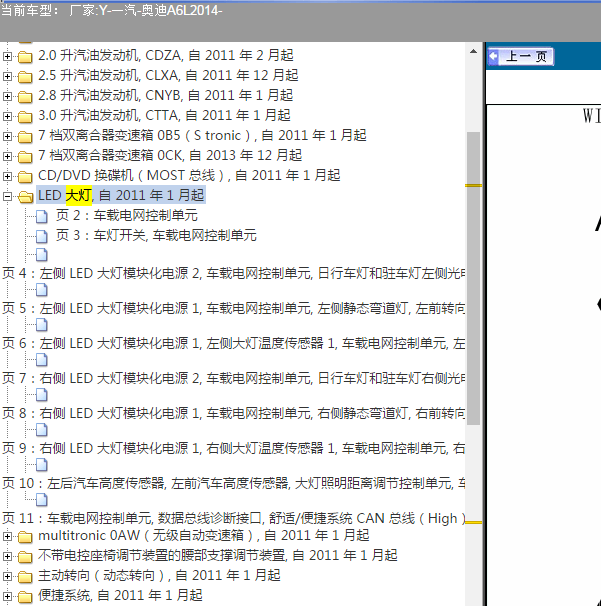Select 2.8 升汽油发动机, CNYB entry
The height and width of the screenshot is (606, 601).
coord(165,95)
